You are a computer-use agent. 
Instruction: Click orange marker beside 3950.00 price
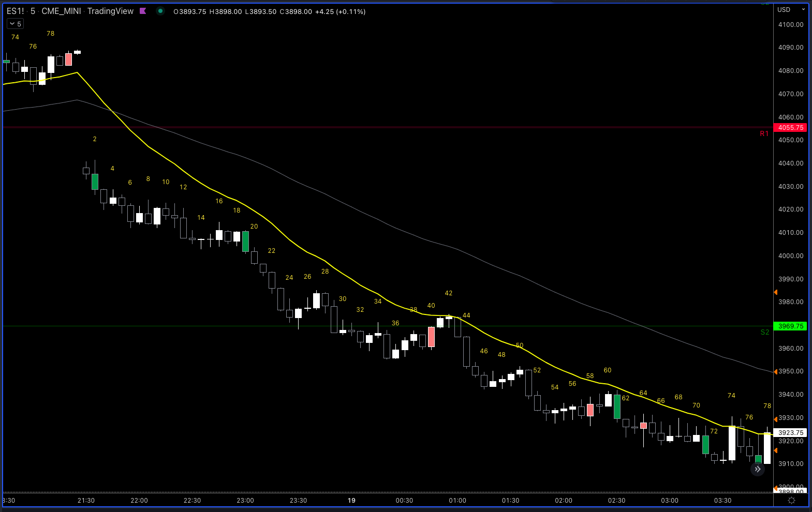pyautogui.click(x=775, y=372)
